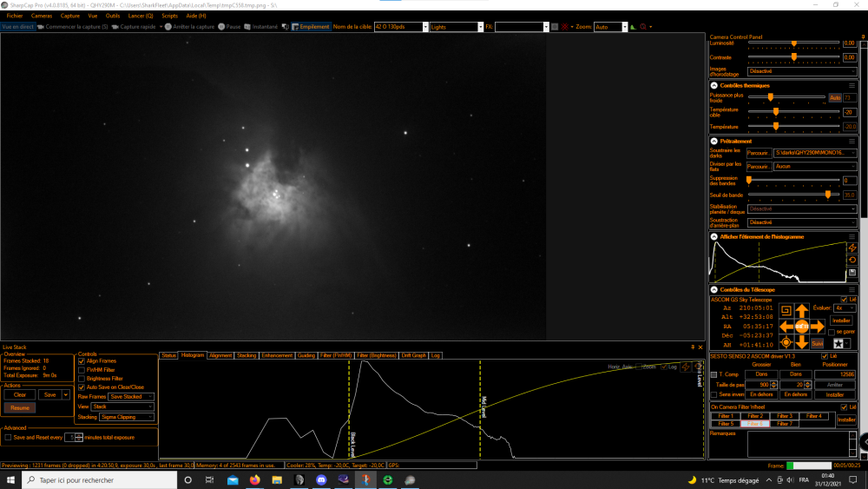Enable the FWHM Filter checkbox
This screenshot has width=868, height=489.
82,370
